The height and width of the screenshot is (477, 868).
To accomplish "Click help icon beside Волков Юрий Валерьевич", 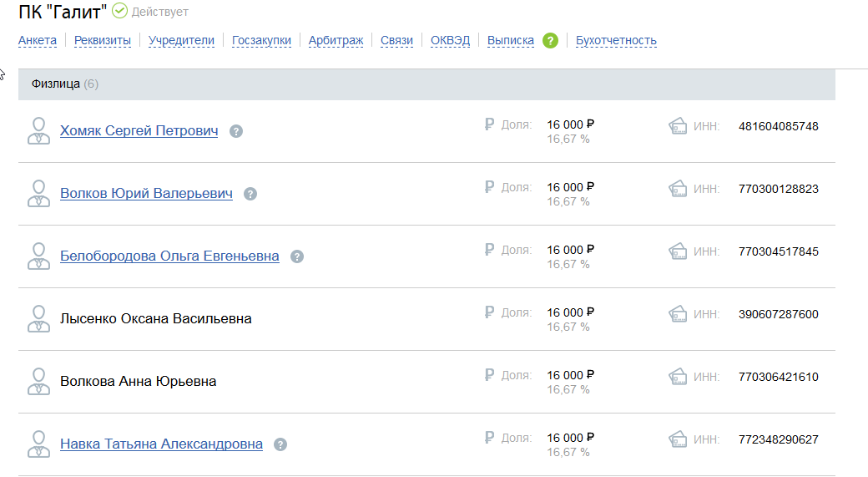I will click(x=250, y=194).
